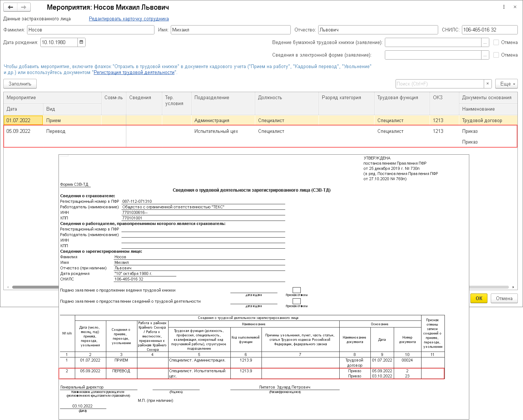Open Регистрация трудовой деятельности link
This screenshot has height=420, width=523.
pyautogui.click(x=134, y=73)
